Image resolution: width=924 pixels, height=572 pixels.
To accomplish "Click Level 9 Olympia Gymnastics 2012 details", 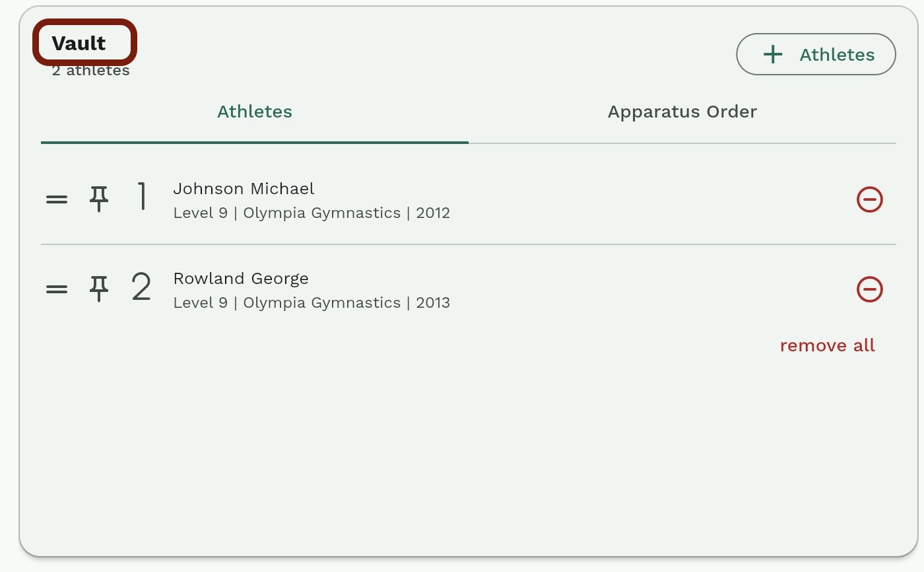I will (312, 213).
